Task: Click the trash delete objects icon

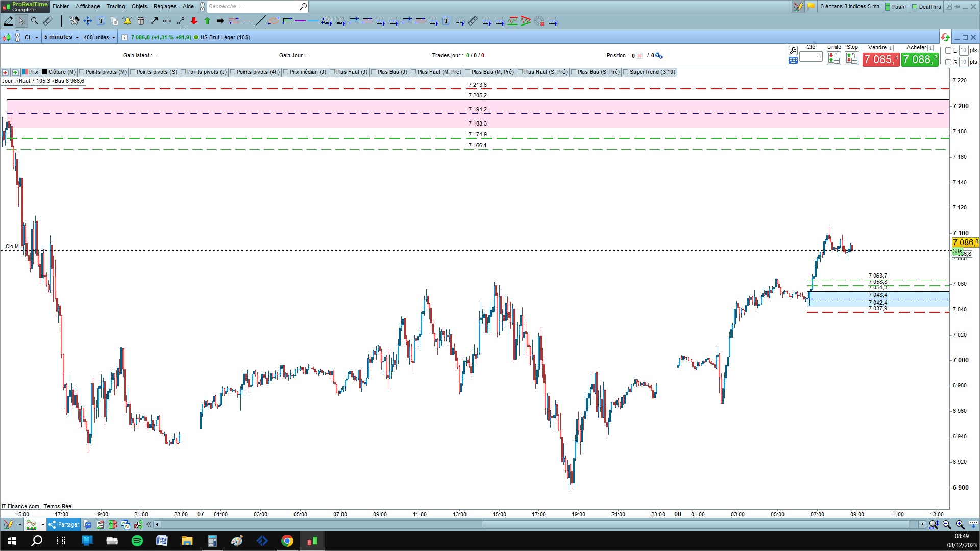Action: 141,21
